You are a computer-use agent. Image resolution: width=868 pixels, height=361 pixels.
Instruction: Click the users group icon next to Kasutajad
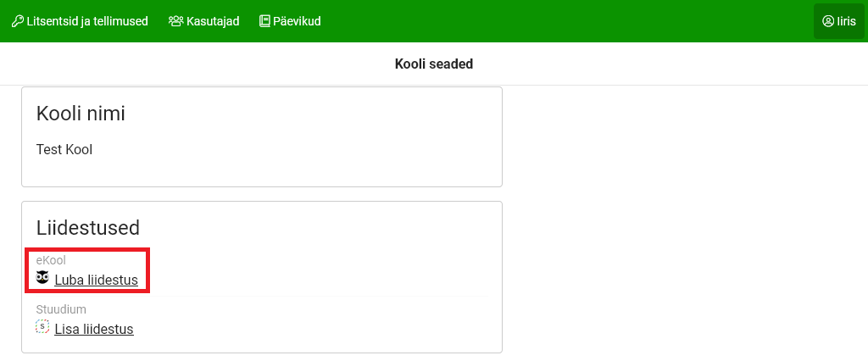(175, 21)
